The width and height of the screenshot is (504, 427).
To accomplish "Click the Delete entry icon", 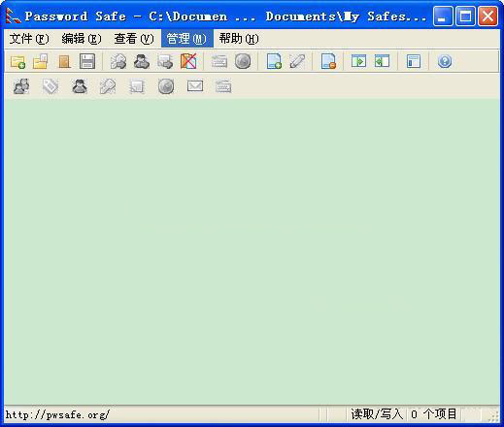I will tap(328, 61).
